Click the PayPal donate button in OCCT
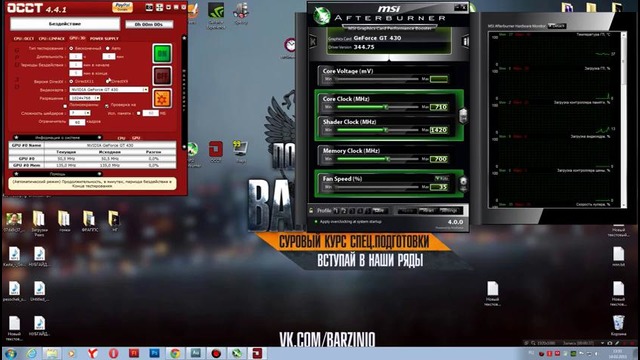 click(x=122, y=7)
